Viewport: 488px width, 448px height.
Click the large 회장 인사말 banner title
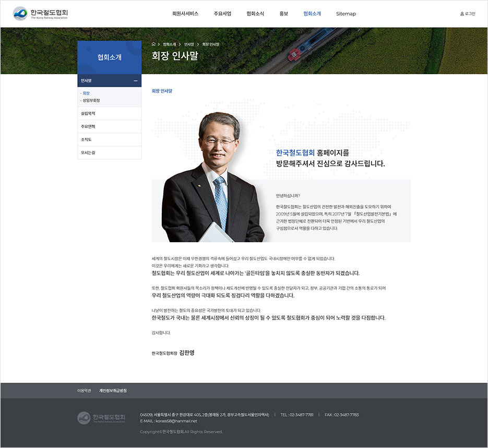tap(175, 56)
